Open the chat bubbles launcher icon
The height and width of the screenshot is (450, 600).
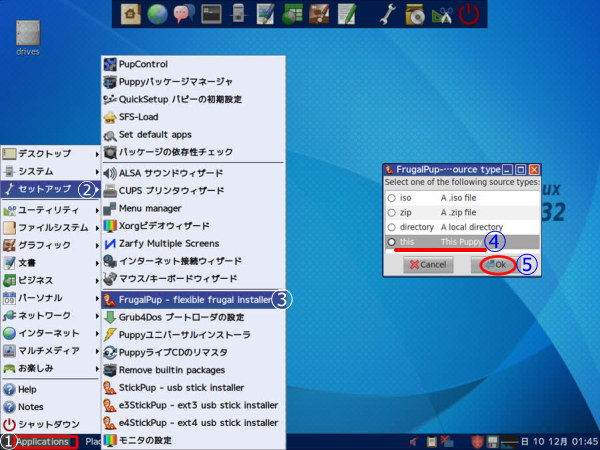tap(184, 14)
